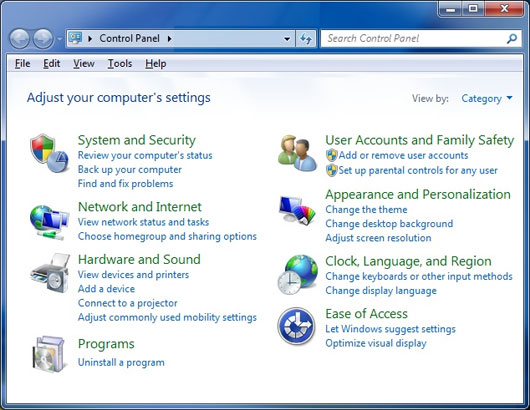Image resolution: width=530 pixels, height=410 pixels.
Task: Open the Tools menu
Action: (120, 64)
